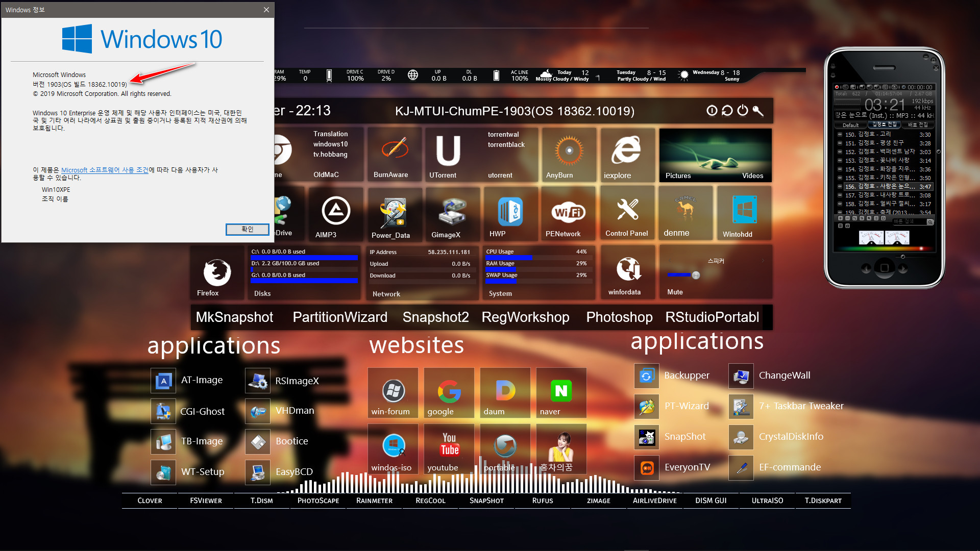
Task: Launch the VHDman application
Action: [x=258, y=411]
